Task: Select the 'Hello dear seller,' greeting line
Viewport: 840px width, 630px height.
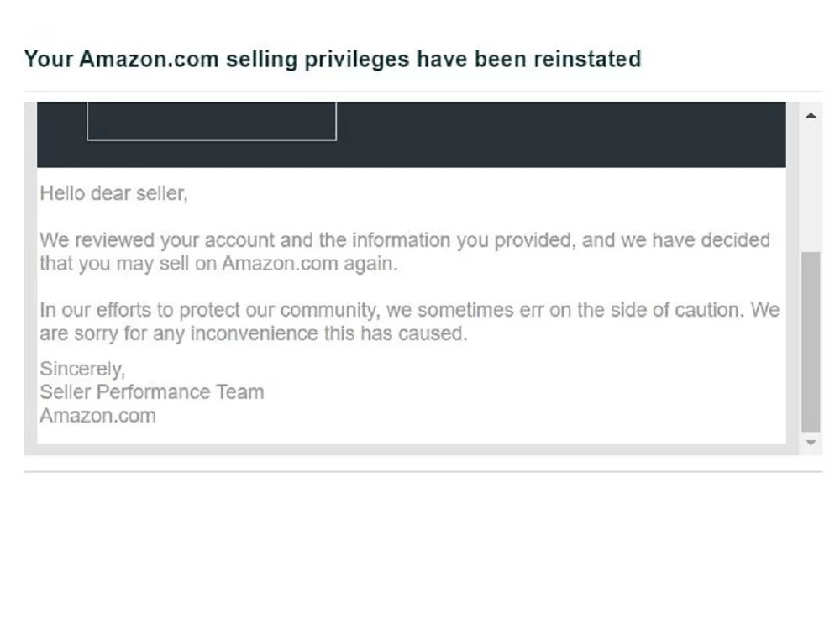Action: point(113,193)
